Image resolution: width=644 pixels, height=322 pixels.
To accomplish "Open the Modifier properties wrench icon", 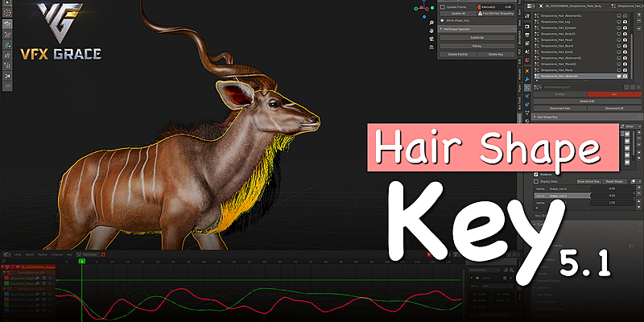I will (x=527, y=79).
